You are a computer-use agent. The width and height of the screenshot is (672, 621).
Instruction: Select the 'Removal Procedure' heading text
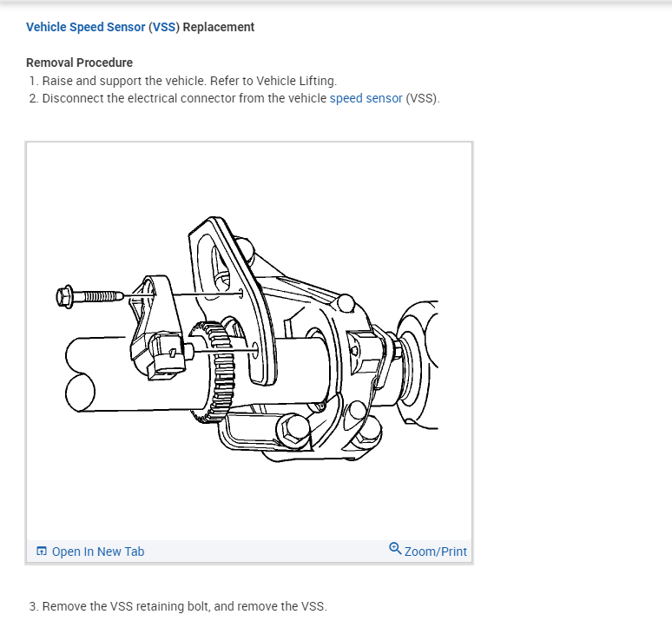pyautogui.click(x=79, y=63)
